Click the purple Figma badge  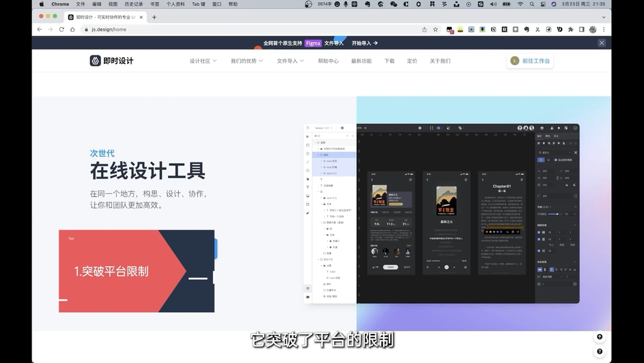pyautogui.click(x=313, y=43)
